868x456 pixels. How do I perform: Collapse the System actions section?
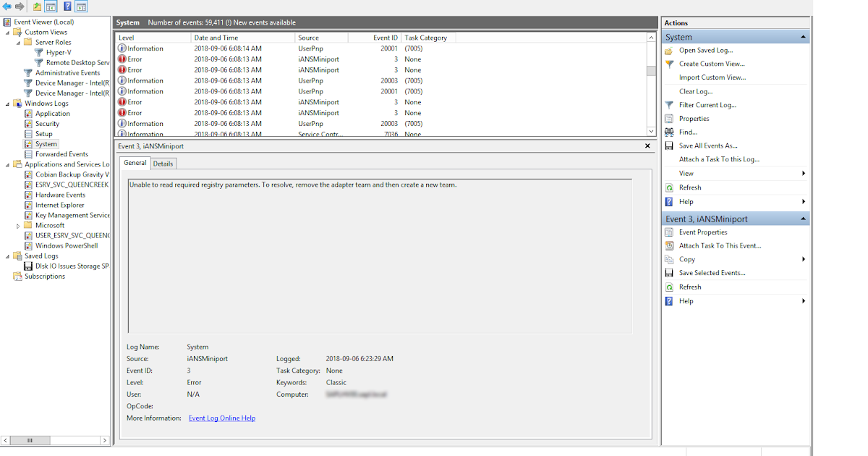801,35
